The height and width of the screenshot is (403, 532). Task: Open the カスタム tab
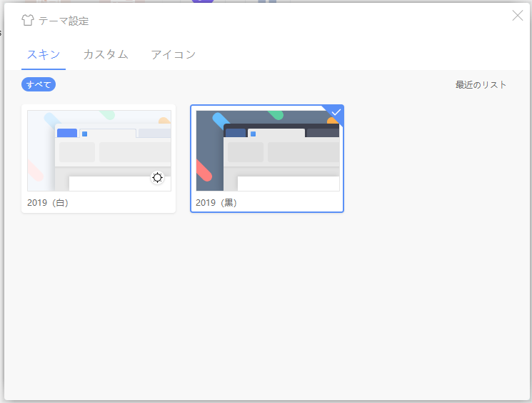pos(105,54)
